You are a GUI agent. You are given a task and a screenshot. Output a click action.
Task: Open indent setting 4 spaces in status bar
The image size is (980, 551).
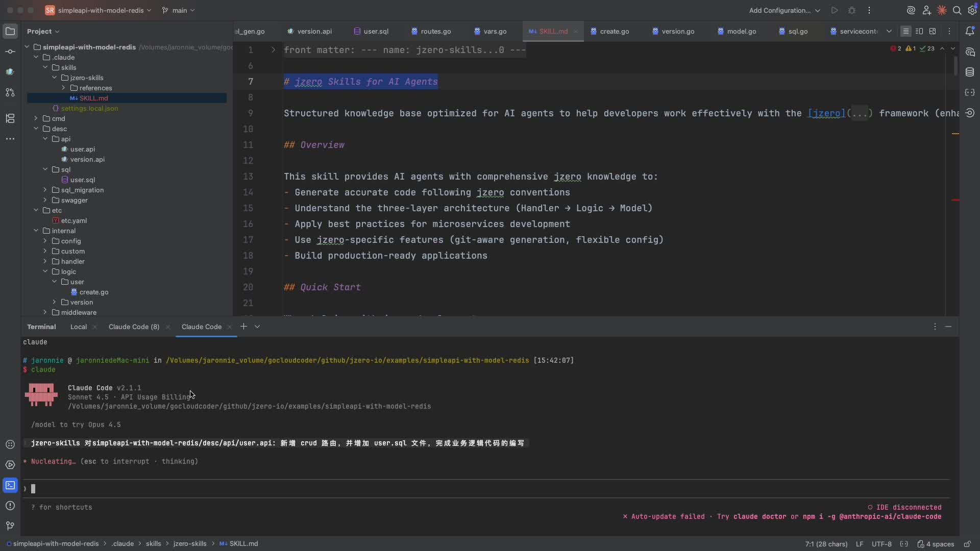(x=936, y=544)
